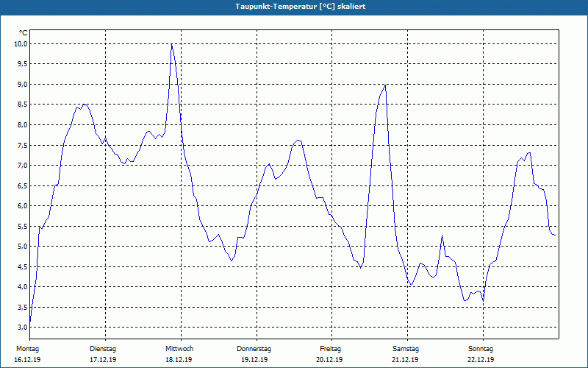The image size is (588, 368).
Task: Click the 6,0 y-axis value
Action: click(23, 206)
